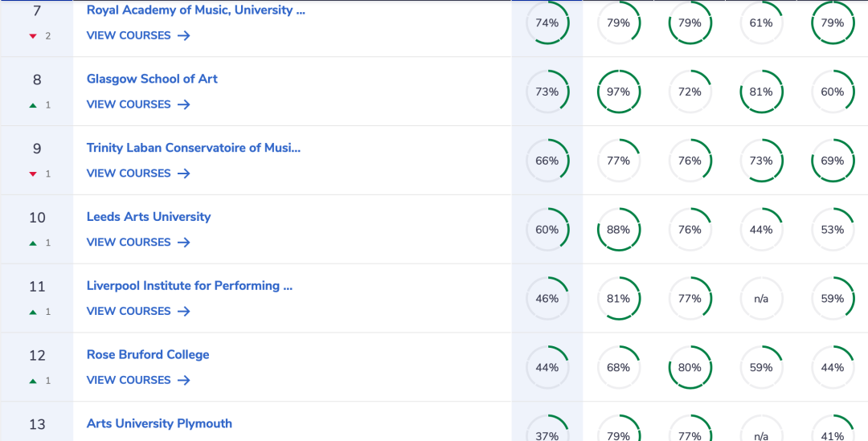Click the green up arrow under rank 12

33,381
